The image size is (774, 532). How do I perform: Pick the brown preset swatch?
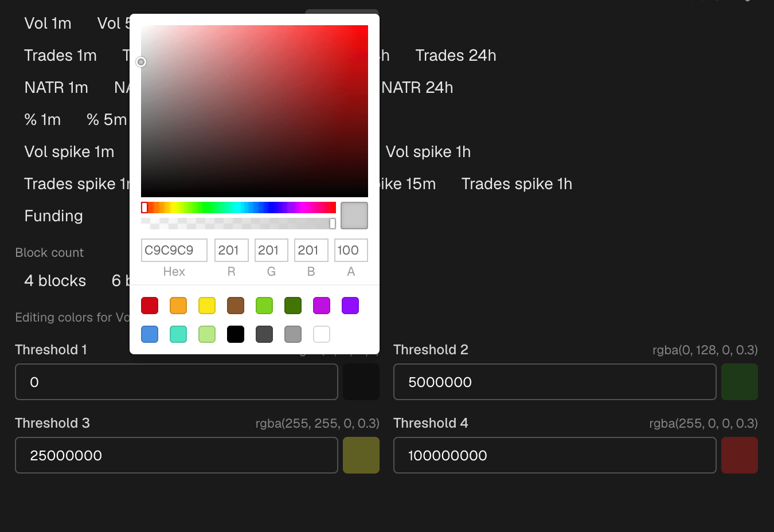coord(236,306)
